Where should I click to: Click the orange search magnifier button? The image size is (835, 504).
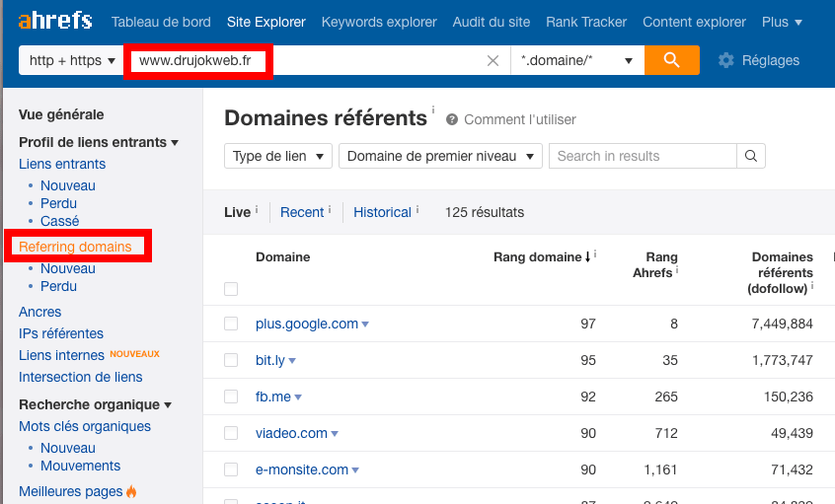671,60
